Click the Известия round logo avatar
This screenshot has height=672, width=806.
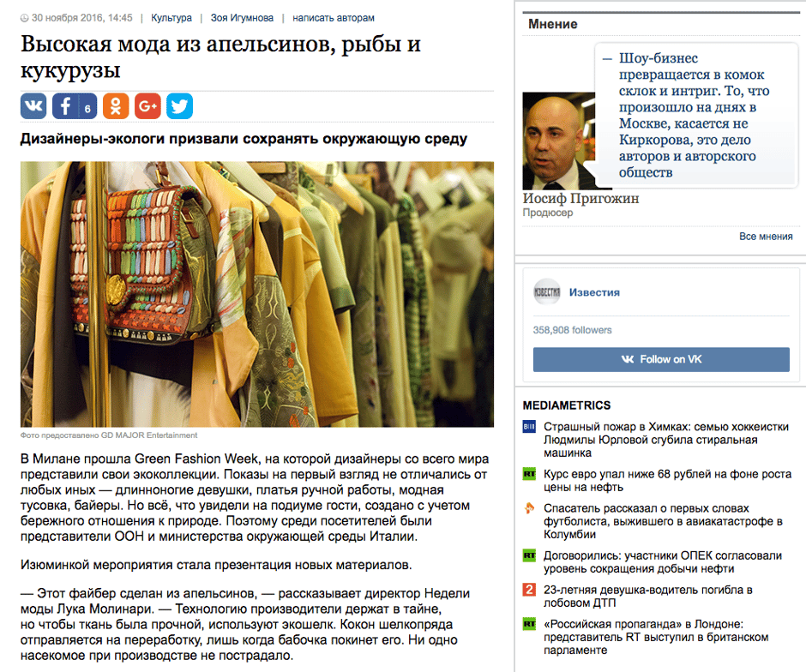tap(547, 291)
